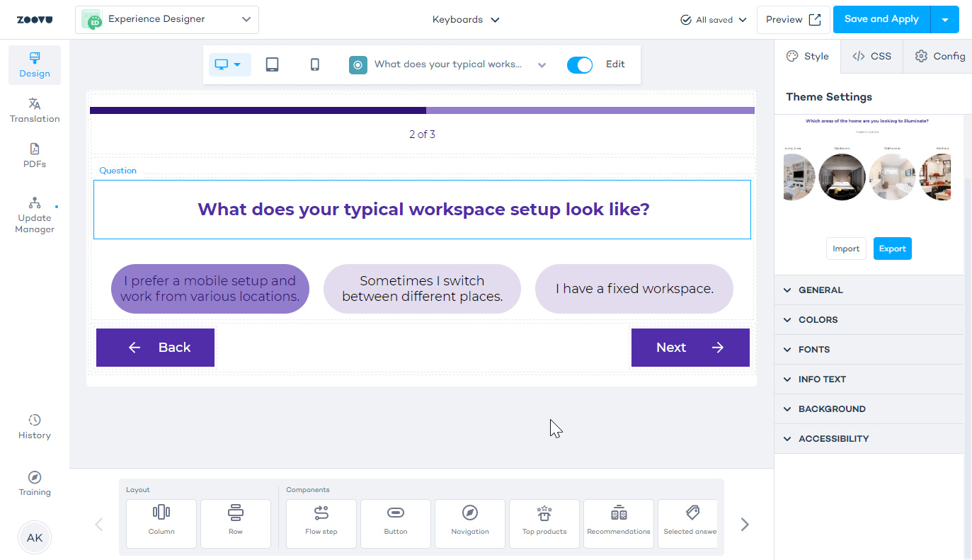Open the History panel
972x560 pixels.
click(34, 425)
